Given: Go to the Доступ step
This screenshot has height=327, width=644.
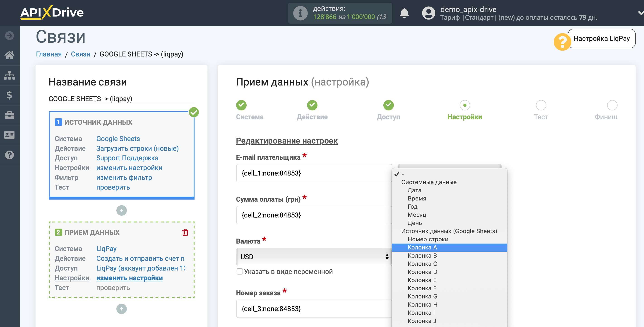Looking at the screenshot, I should (x=389, y=105).
